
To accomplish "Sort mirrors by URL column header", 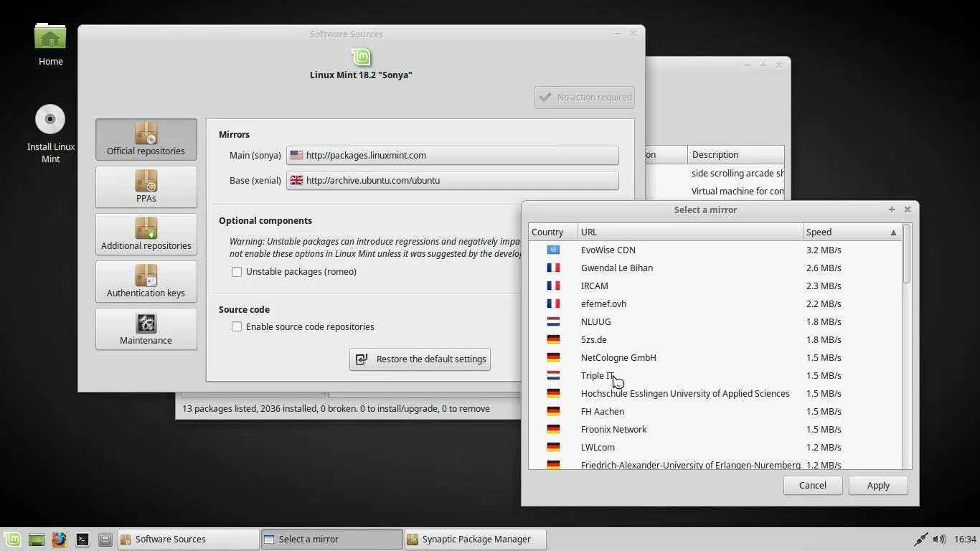I will (689, 232).
